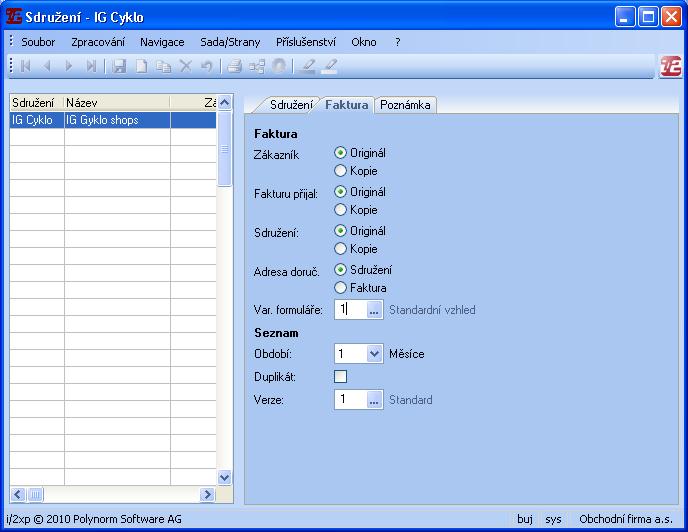This screenshot has width=688, height=532.
Task: Open the Období dropdown list
Action: click(x=374, y=353)
